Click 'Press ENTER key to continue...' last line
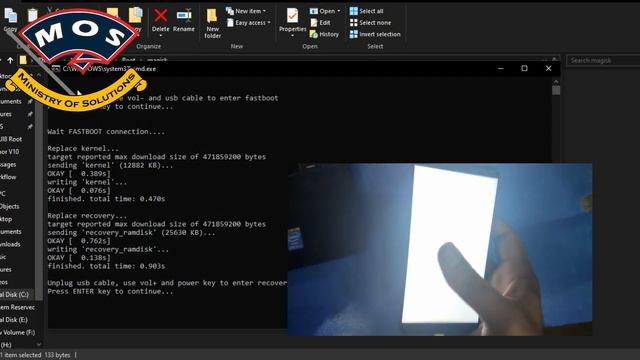640x360 pixels. (x=110, y=291)
